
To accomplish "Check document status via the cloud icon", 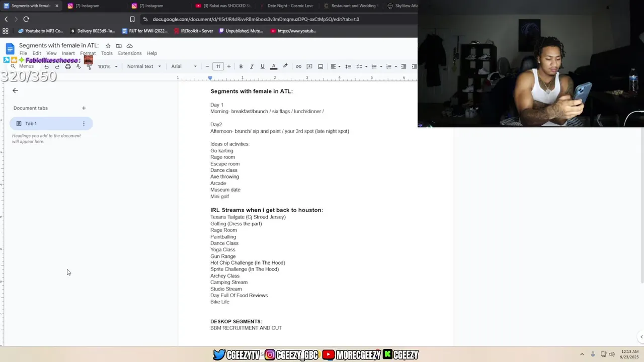I will click(129, 46).
